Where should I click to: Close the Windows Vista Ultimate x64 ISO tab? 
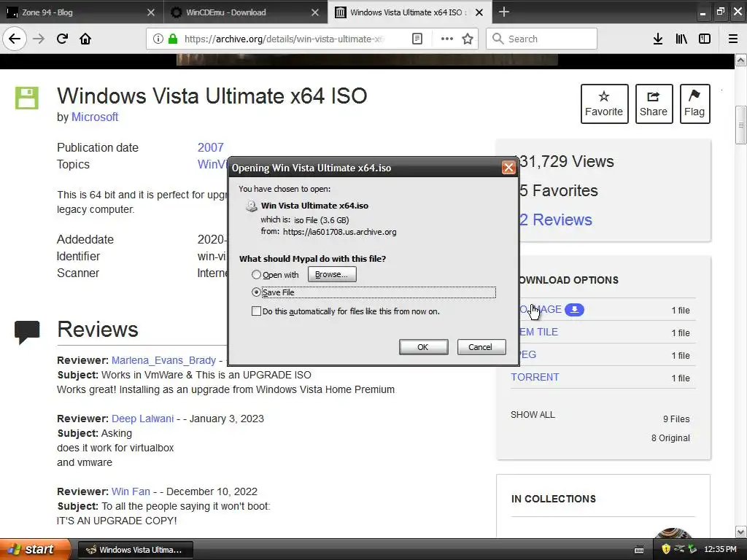click(x=479, y=12)
